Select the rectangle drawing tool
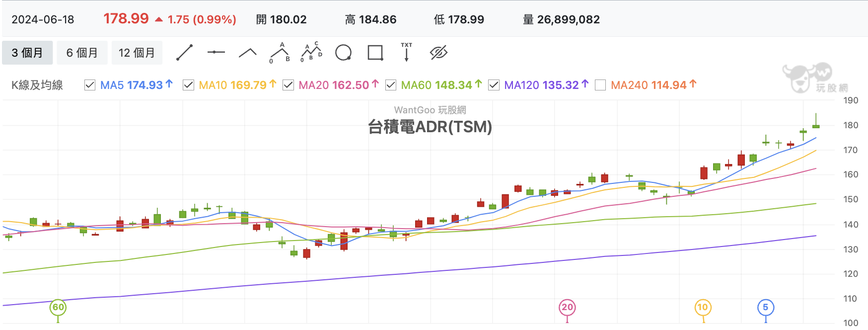The image size is (868, 330). 375,53
